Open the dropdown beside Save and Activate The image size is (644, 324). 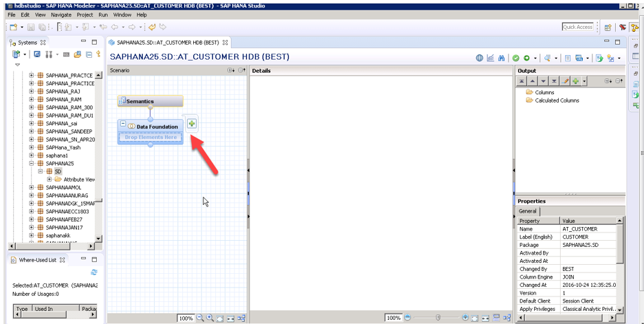(534, 58)
